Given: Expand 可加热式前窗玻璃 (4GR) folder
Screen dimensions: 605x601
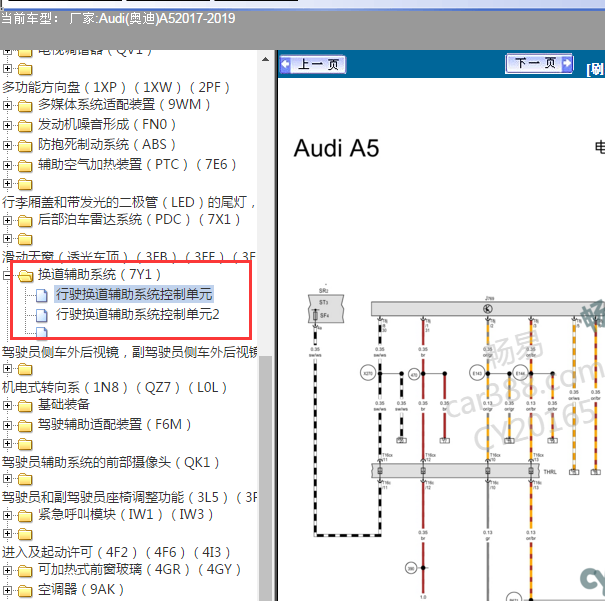Looking at the screenshot, I should [x=7, y=570].
